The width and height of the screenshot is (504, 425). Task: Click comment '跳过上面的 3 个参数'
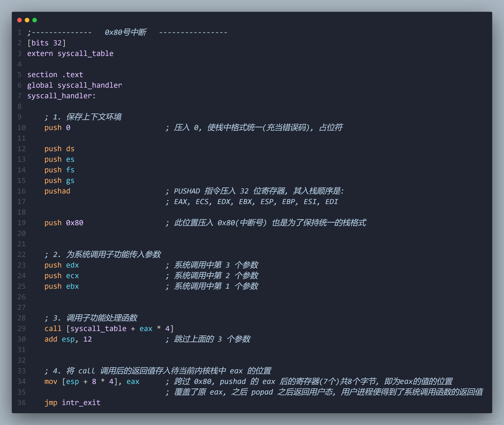pos(208,339)
